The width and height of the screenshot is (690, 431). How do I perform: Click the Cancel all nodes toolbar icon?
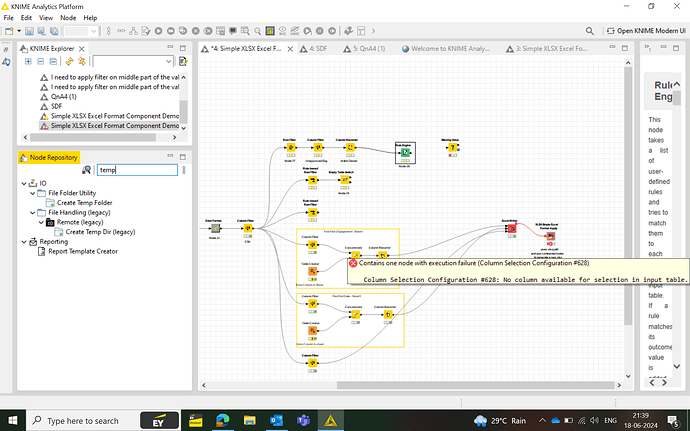[208, 31]
